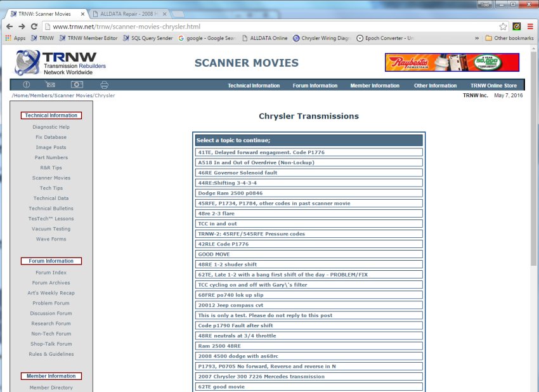Click the camera icon in site toolbar
This screenshot has width=539, height=392.
(77, 84)
